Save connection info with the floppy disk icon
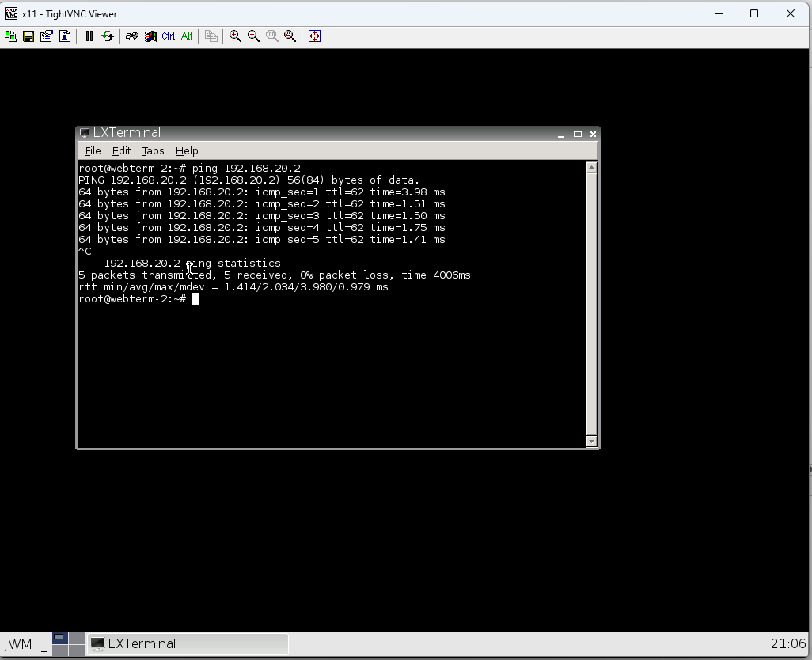The width and height of the screenshot is (812, 660). (28, 36)
